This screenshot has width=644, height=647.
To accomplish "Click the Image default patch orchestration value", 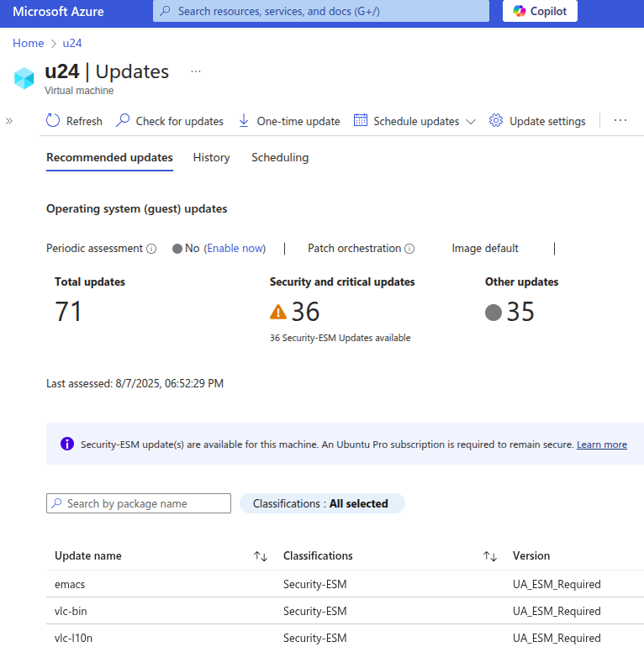I will 484,249.
